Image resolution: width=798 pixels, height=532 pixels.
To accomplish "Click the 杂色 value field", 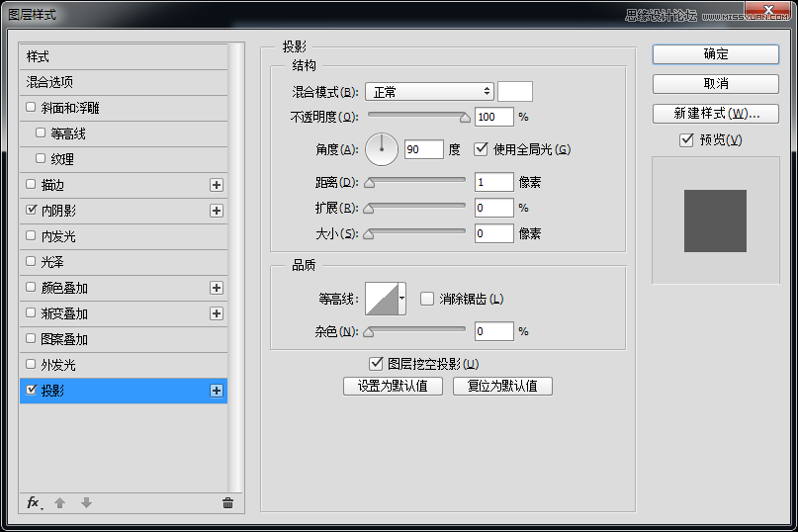I will coord(493,331).
